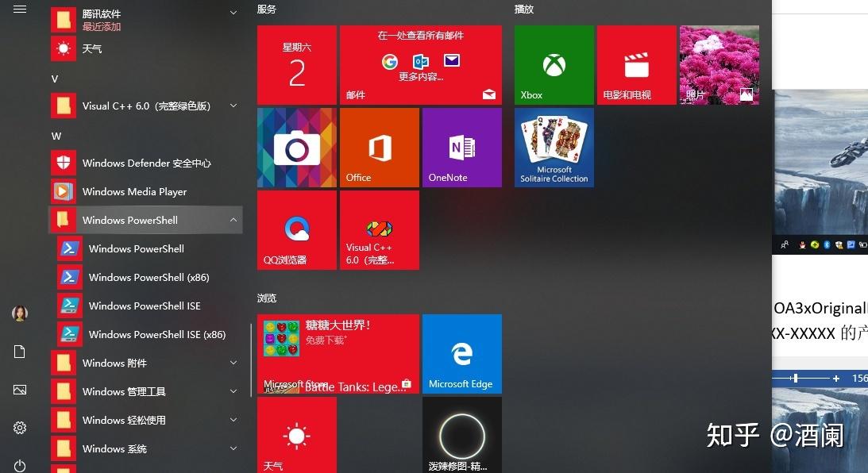Open the Mail tile (邮件)

point(421,65)
